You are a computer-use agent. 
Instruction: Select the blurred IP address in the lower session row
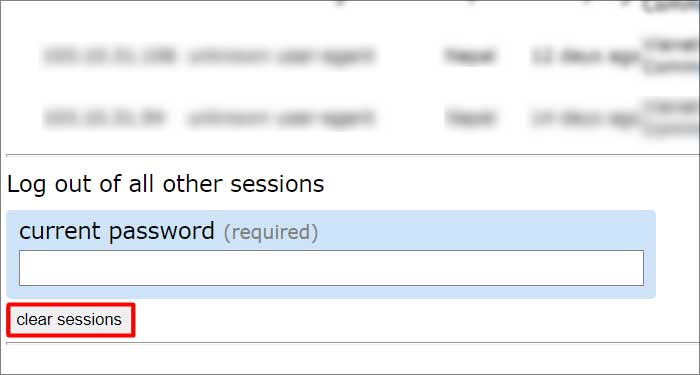coord(104,117)
